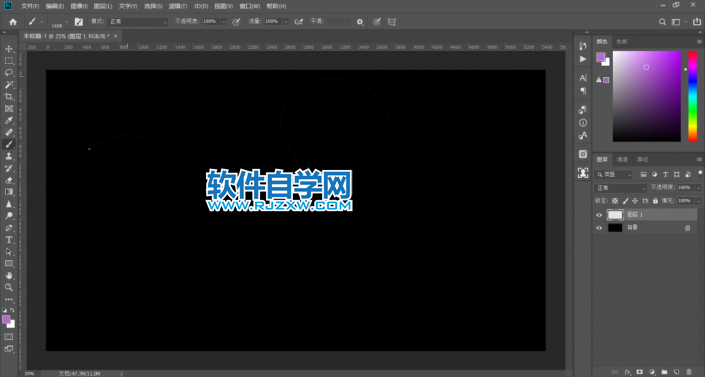The image size is (705, 377).
Task: Open the layer blend mode 正常 dropdown
Action: click(620, 188)
